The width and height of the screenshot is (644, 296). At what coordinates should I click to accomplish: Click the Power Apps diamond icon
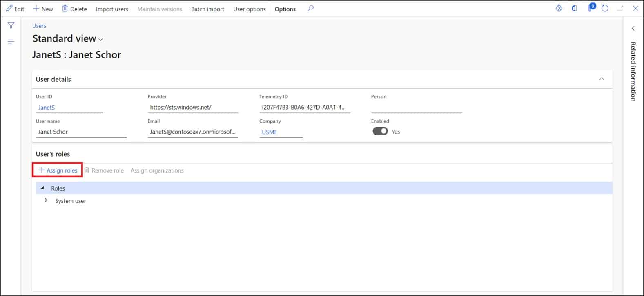click(559, 9)
